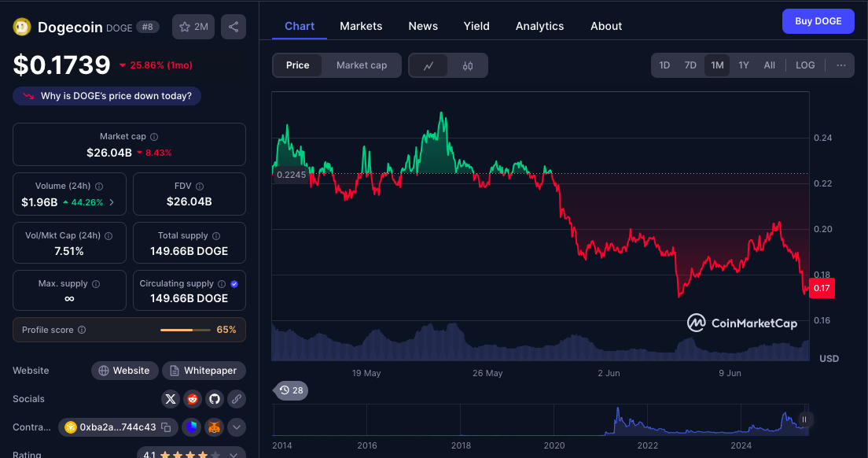The height and width of the screenshot is (458, 868).
Task: Switch chart to Market cap view
Action: pos(362,65)
